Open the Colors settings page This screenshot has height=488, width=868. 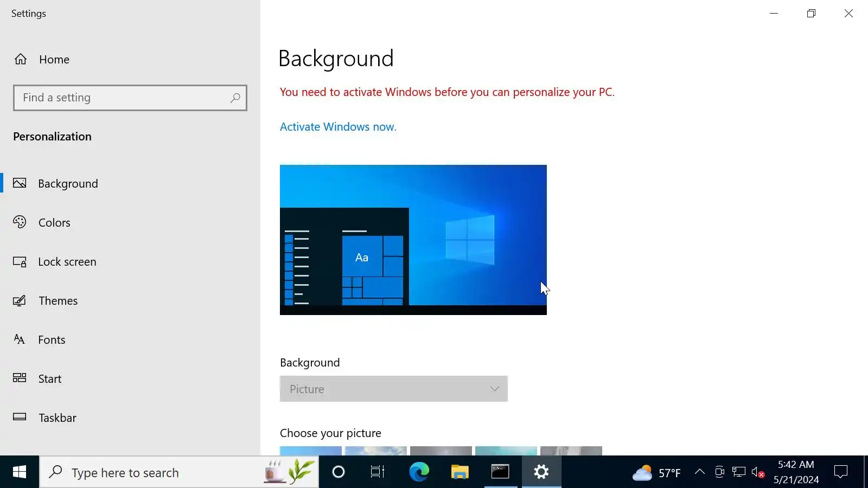tap(130, 222)
